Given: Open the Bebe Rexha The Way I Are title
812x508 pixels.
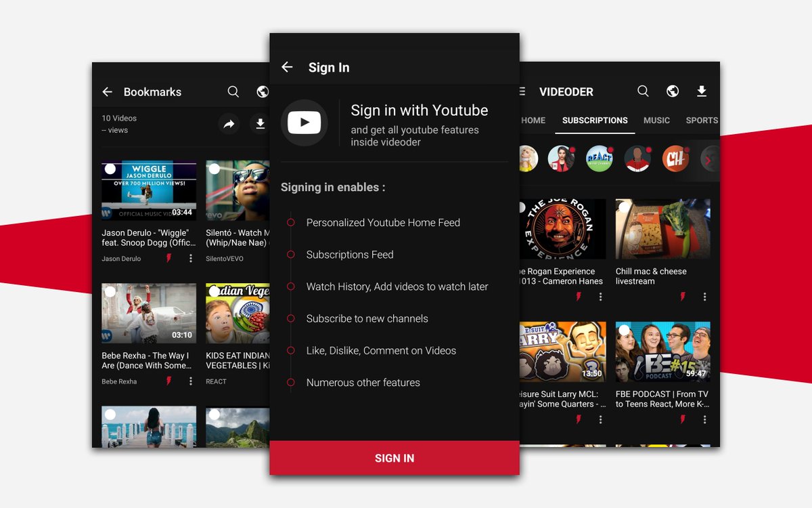Looking at the screenshot, I should coord(146,360).
